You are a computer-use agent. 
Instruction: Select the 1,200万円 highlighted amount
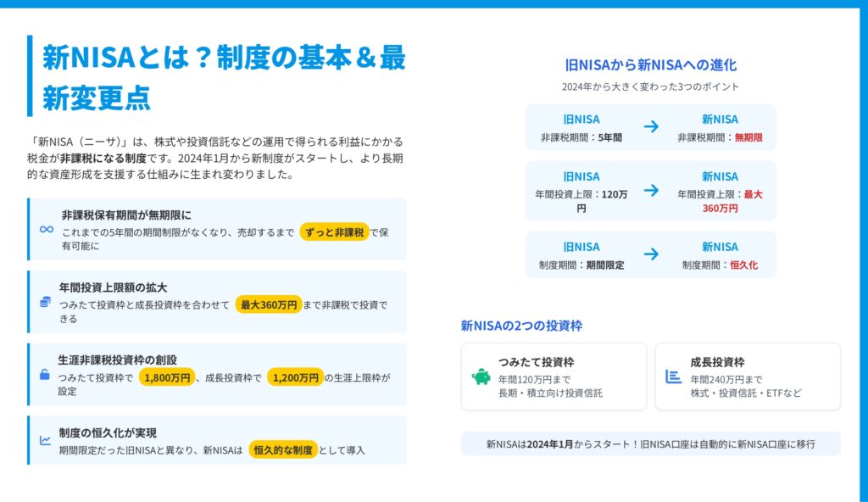[x=294, y=377]
